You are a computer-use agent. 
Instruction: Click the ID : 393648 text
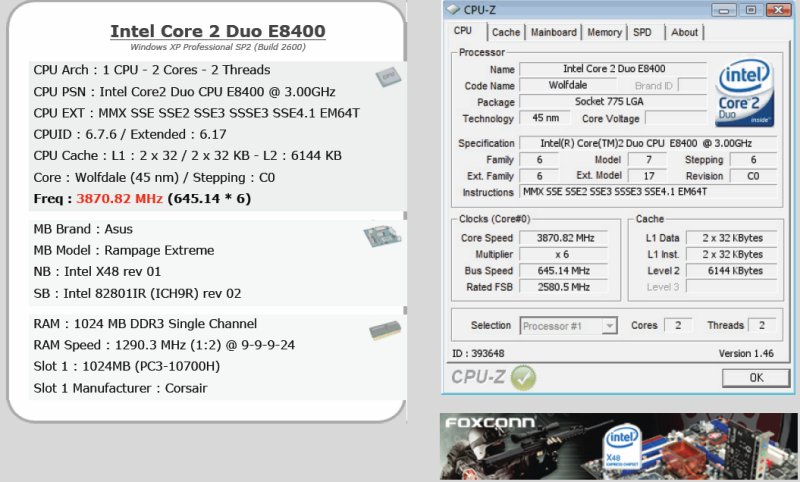pyautogui.click(x=478, y=353)
